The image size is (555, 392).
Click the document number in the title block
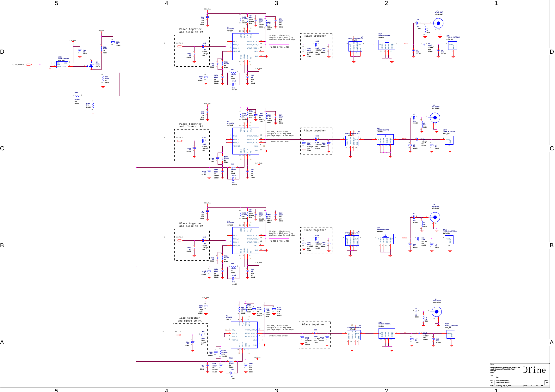pos(503,382)
